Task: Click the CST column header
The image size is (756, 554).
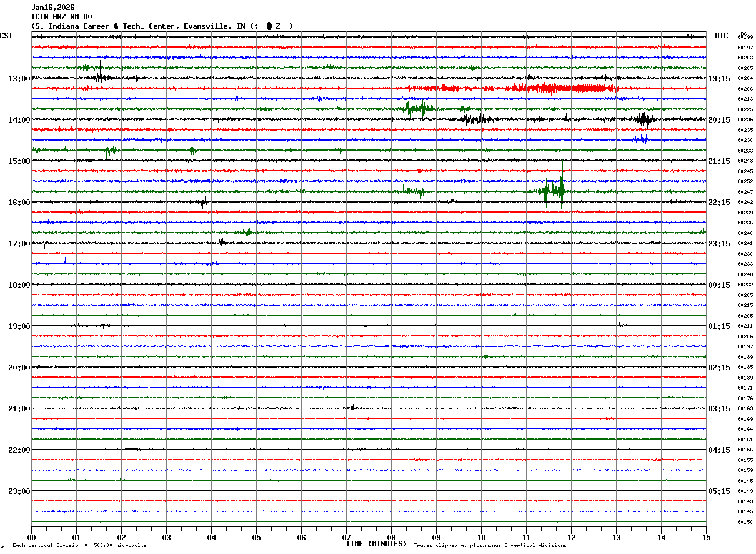Action: click(6, 36)
